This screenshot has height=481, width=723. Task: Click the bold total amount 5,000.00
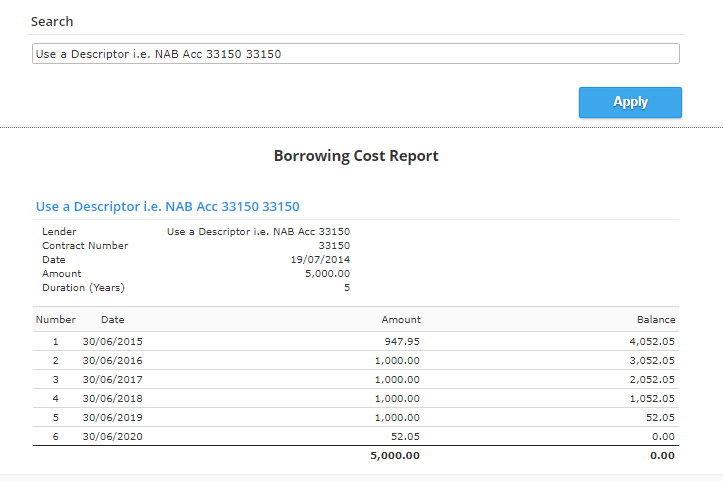[x=395, y=456]
